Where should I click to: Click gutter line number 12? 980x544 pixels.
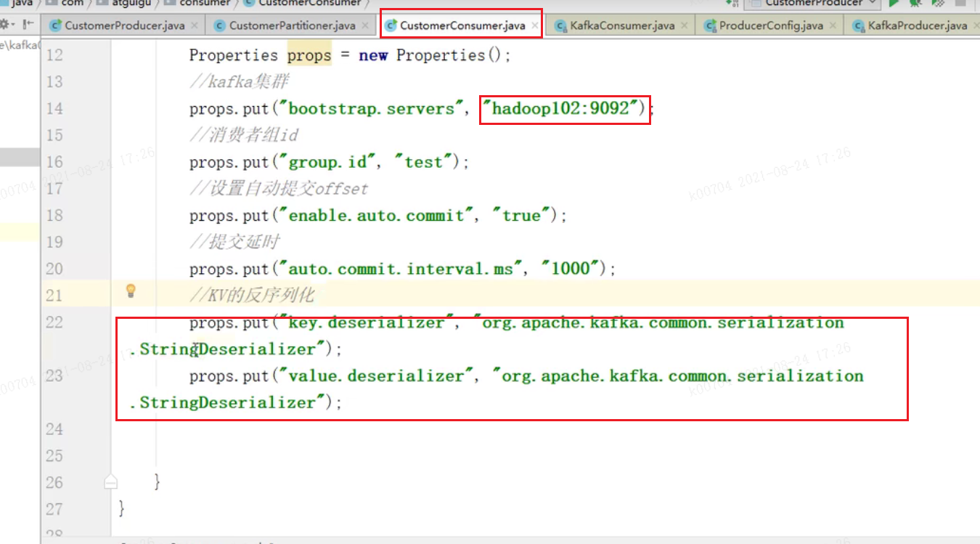pos(54,55)
